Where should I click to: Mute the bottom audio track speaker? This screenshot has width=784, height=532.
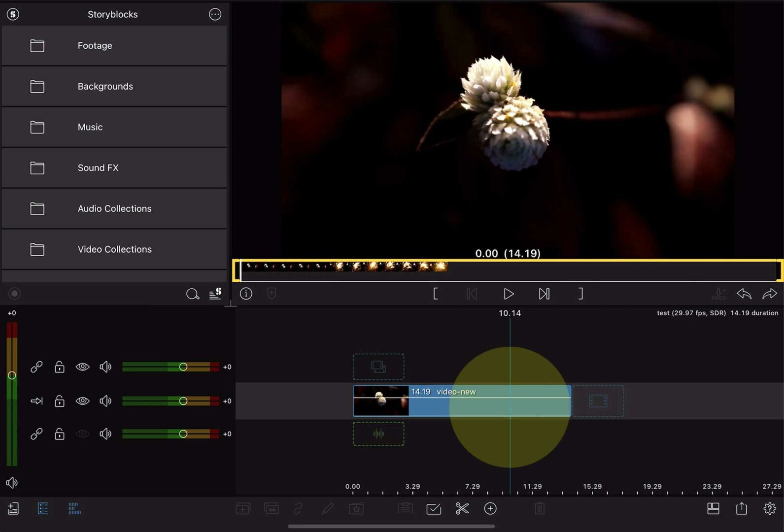click(x=105, y=434)
